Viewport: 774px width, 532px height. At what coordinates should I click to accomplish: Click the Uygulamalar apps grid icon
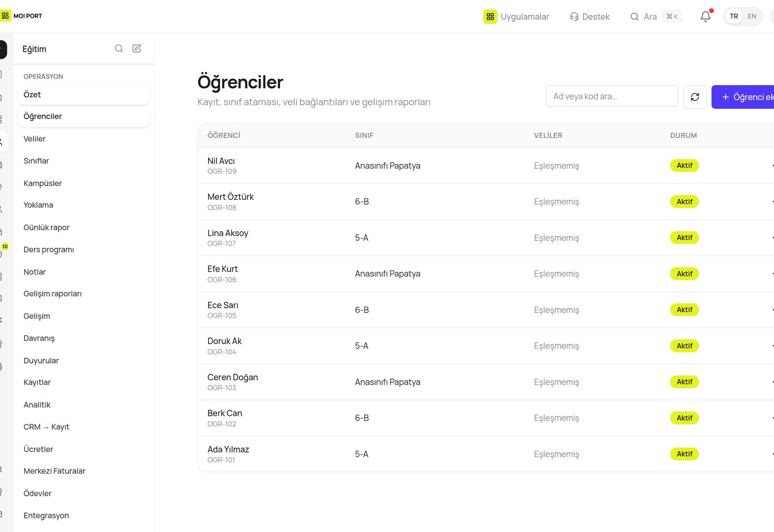coord(490,16)
